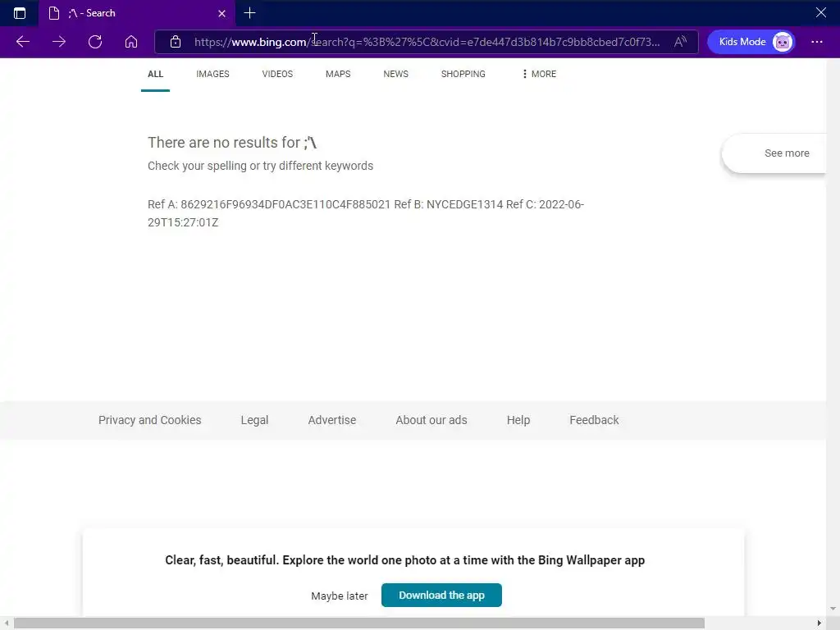Go back to previous page
Viewport: 840px width, 630px height.
23,42
